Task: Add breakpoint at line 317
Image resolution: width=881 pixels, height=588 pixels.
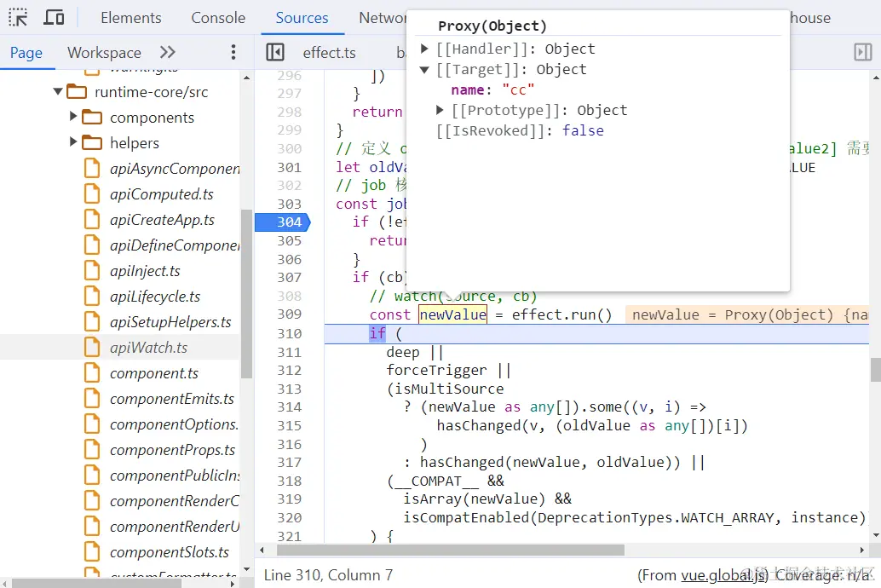Action: point(290,462)
